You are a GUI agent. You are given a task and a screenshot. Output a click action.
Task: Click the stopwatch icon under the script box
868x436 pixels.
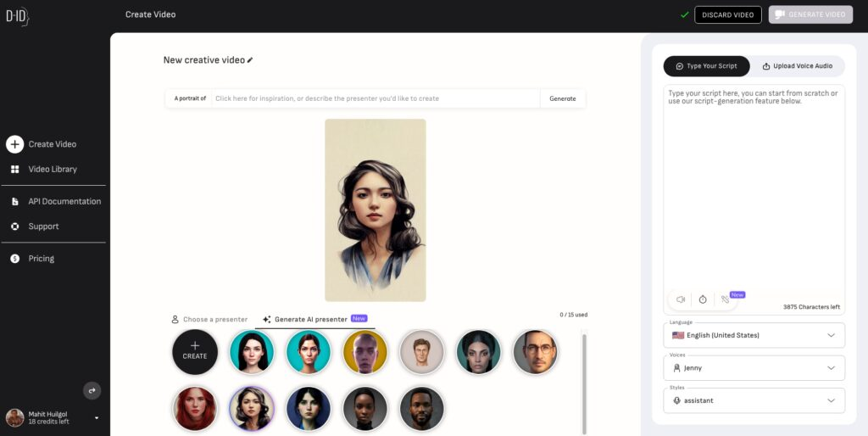pos(703,299)
